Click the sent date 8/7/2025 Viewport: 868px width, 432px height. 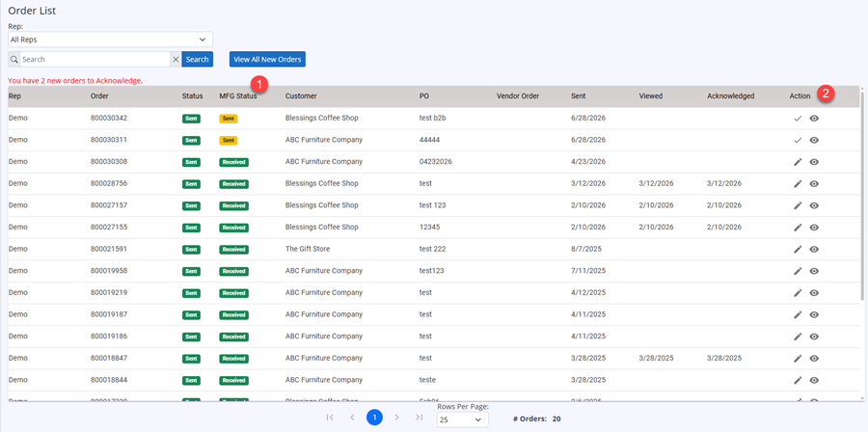click(x=586, y=249)
